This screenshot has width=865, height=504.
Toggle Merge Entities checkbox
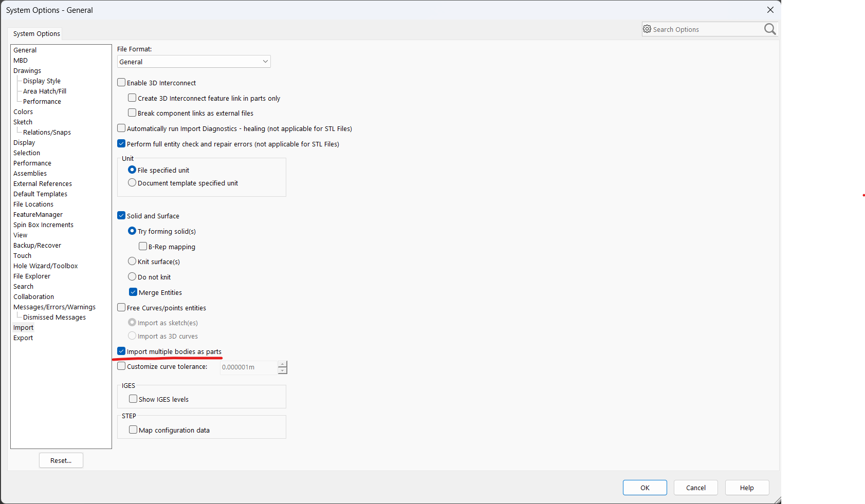pyautogui.click(x=133, y=292)
